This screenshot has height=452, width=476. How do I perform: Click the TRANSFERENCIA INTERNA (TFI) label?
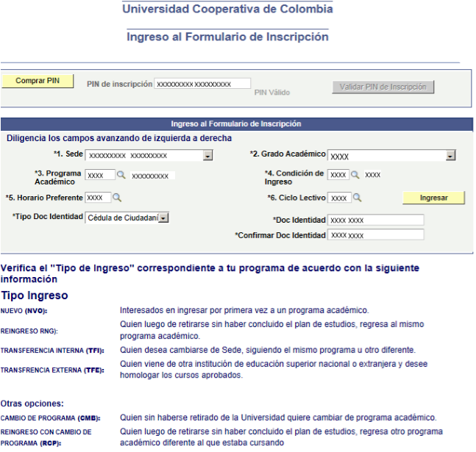point(52,351)
